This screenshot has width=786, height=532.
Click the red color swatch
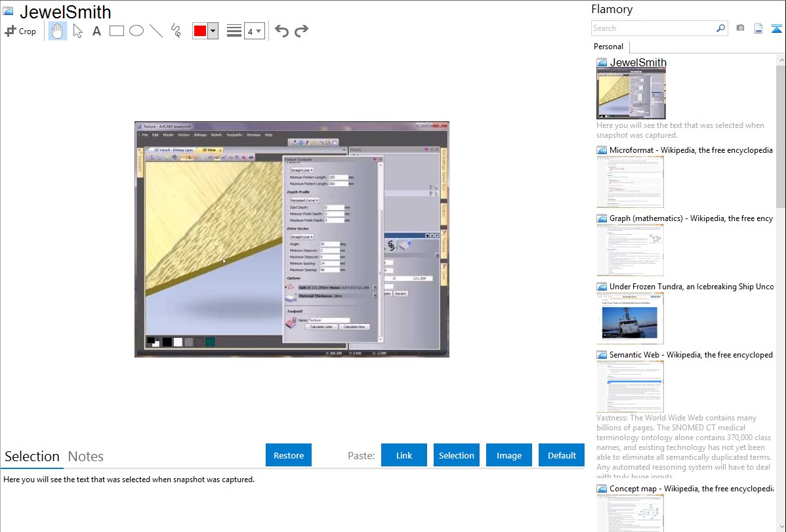coord(200,31)
